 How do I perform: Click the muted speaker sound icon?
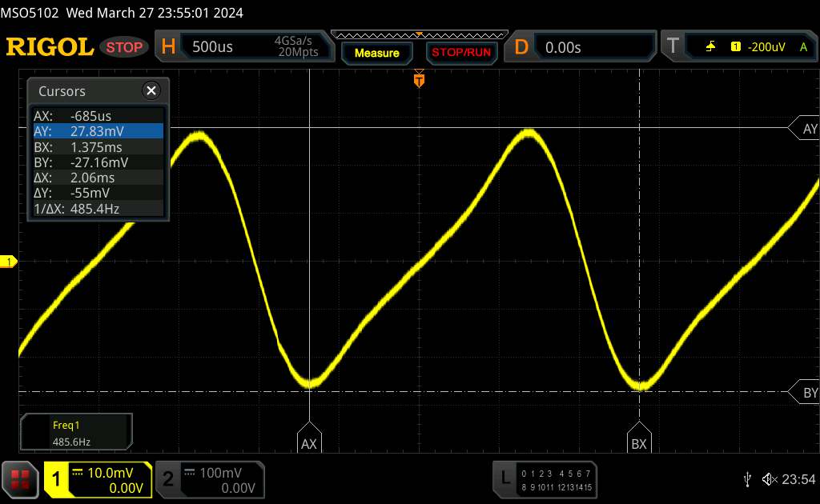click(x=769, y=479)
